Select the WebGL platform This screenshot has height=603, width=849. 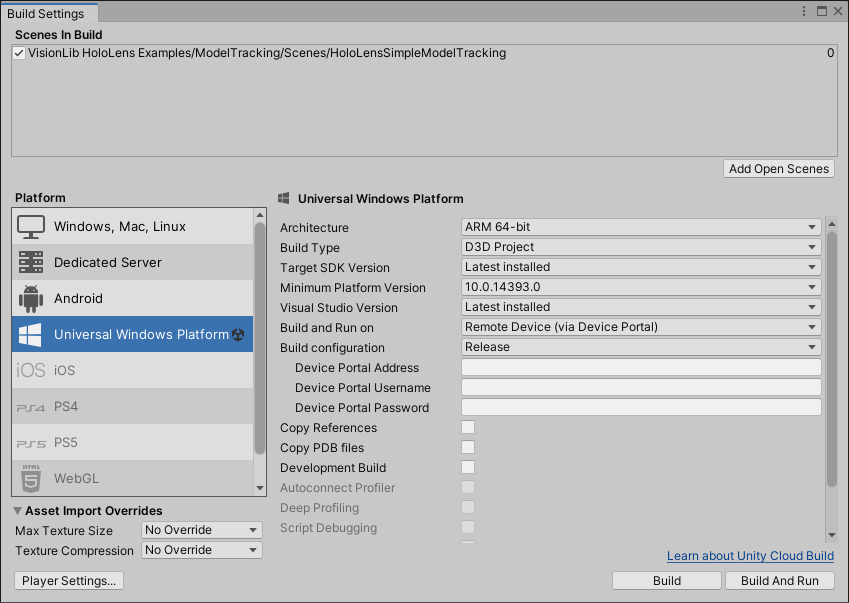coord(132,478)
